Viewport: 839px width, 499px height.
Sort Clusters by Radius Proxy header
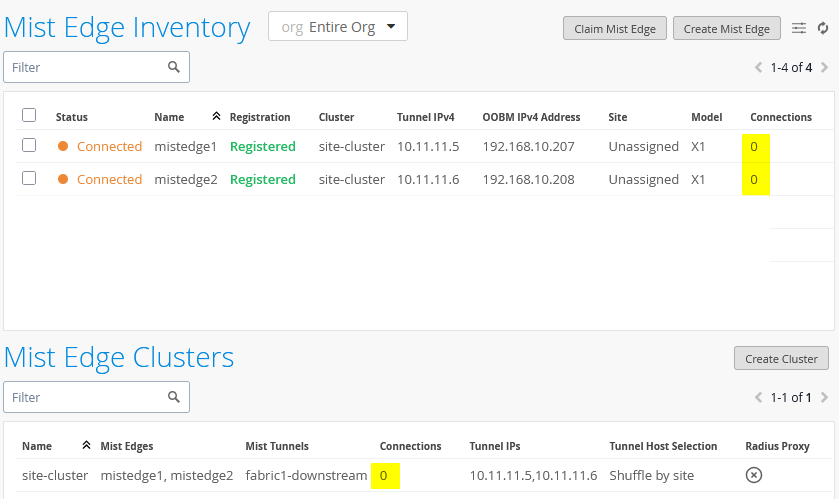(x=777, y=446)
